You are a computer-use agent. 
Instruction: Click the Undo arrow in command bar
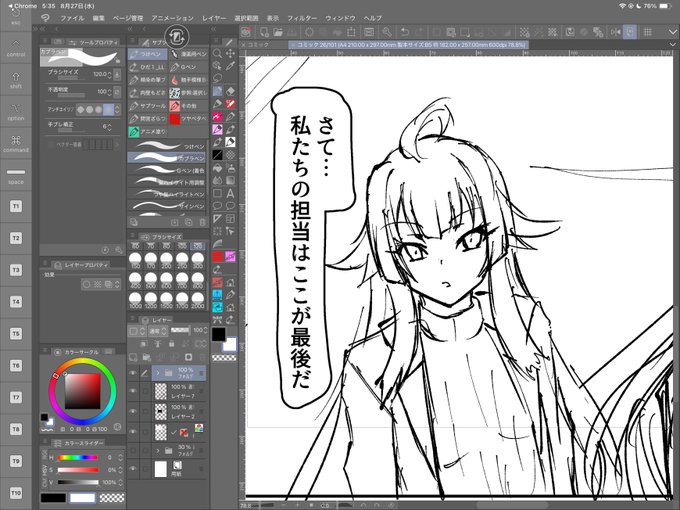point(405,32)
